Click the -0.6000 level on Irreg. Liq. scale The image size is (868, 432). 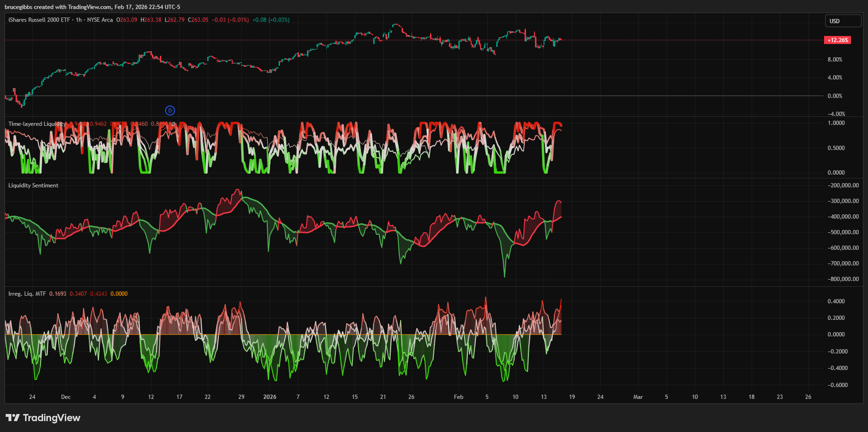click(x=837, y=385)
